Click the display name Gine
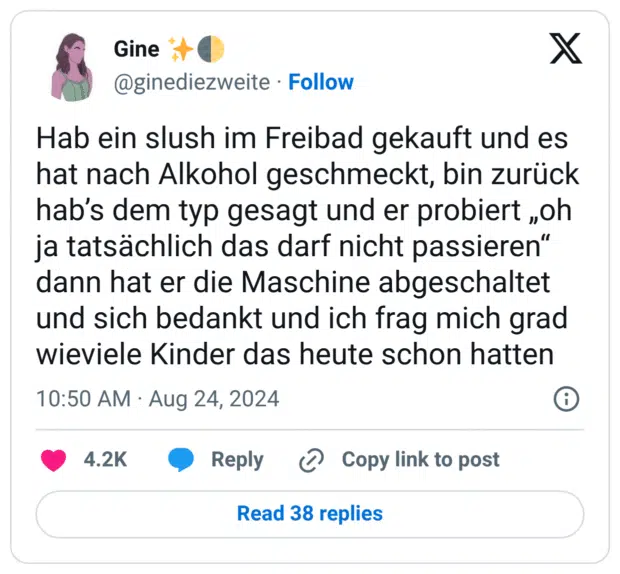The height and width of the screenshot is (574, 620). [x=137, y=49]
